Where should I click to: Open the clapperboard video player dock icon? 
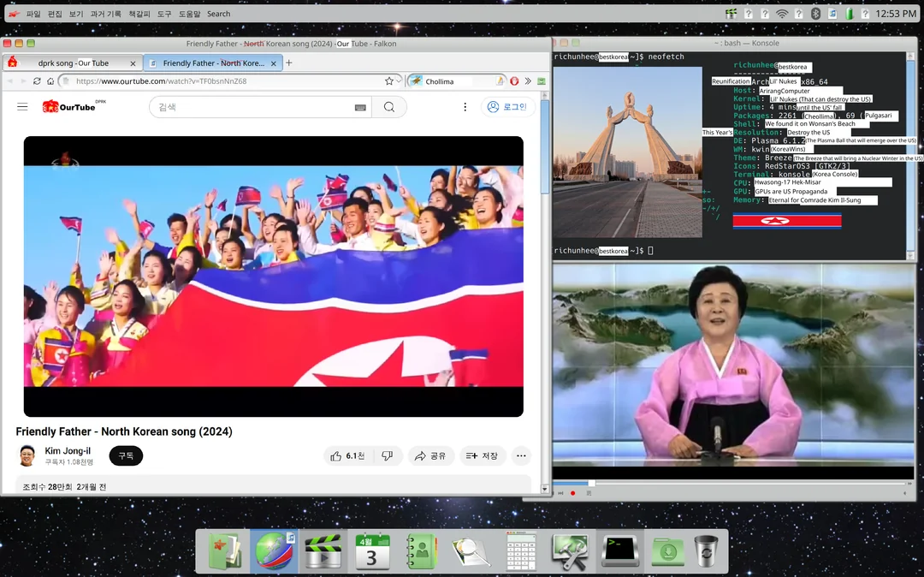pyautogui.click(x=323, y=551)
